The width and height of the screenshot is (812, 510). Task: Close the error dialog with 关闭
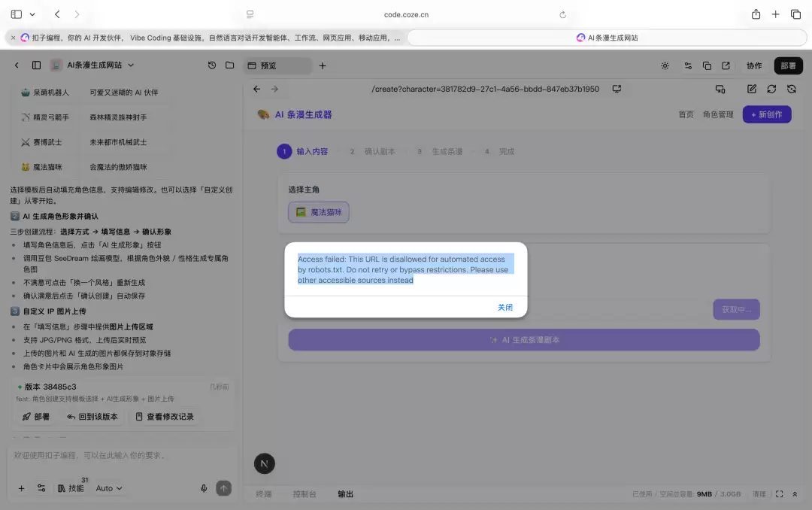click(x=505, y=308)
